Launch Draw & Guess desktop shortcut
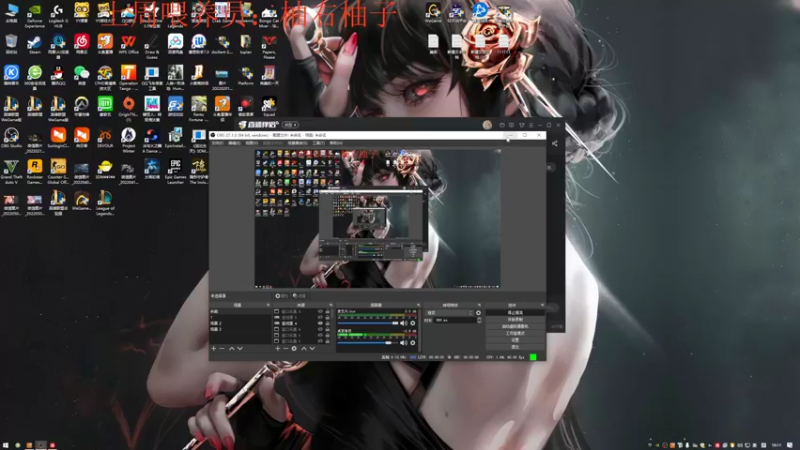800x450 pixels. tap(152, 47)
